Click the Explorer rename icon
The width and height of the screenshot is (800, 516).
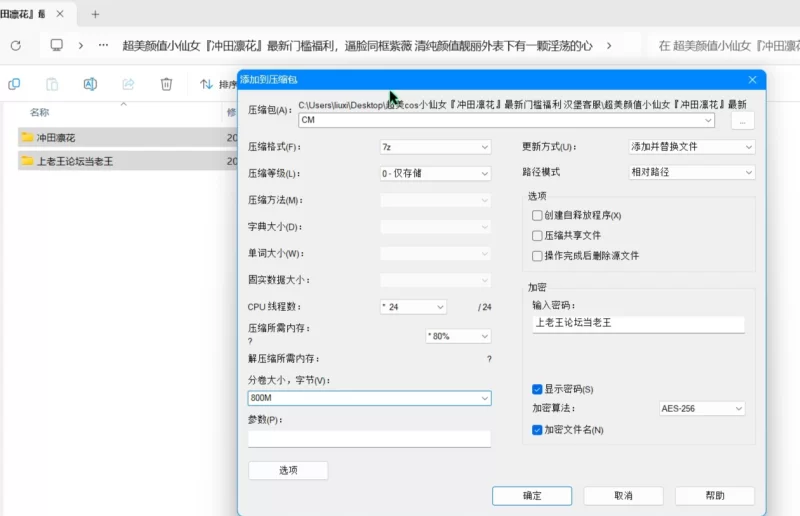pos(90,84)
